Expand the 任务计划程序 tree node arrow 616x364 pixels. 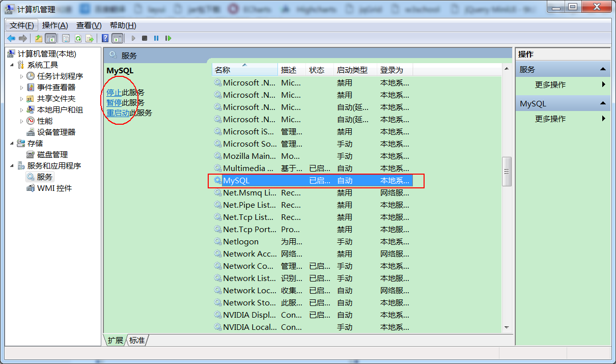[21, 76]
